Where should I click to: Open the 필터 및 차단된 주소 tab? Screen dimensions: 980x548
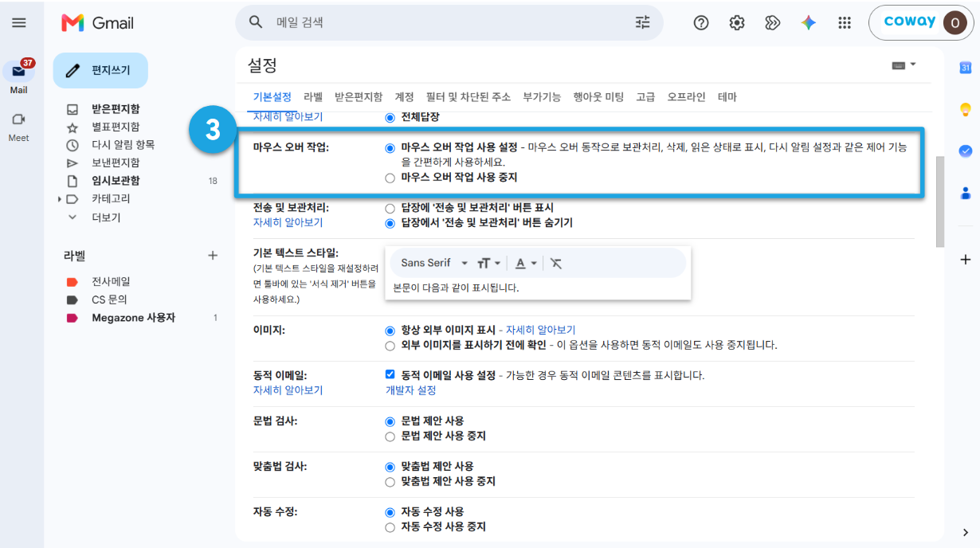tap(468, 97)
